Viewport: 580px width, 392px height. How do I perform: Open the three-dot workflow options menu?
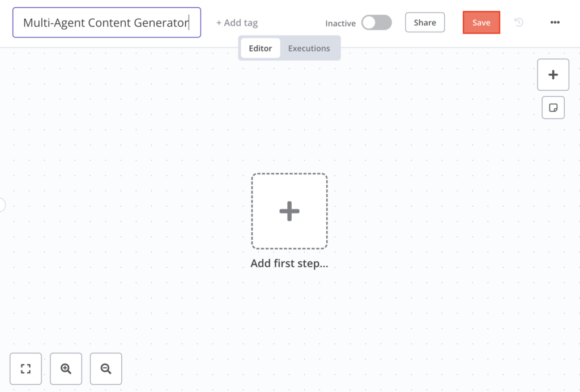[555, 22]
